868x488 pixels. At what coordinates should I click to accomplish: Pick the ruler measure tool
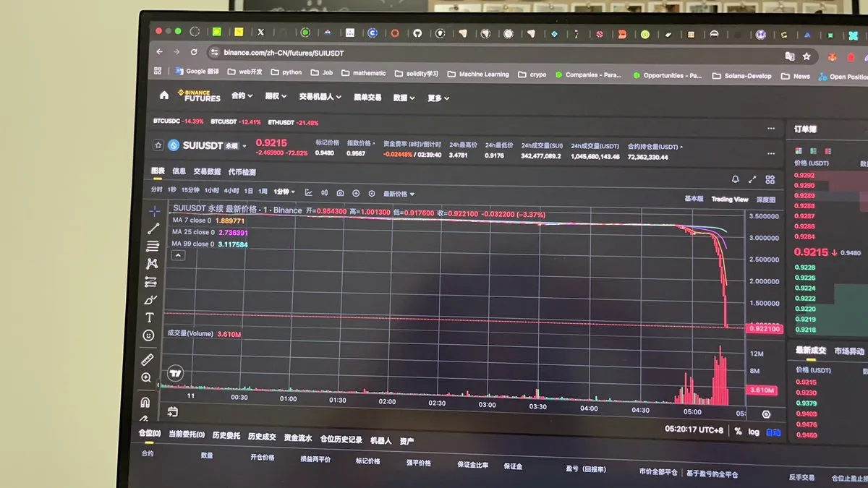coord(148,359)
